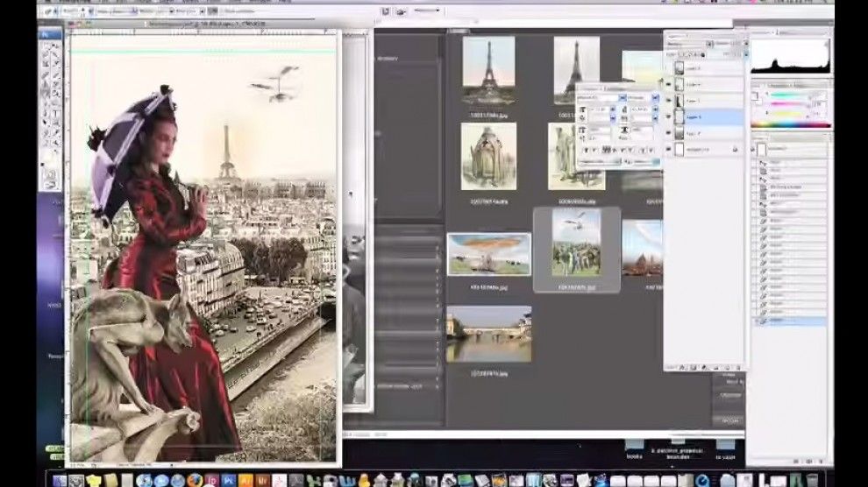
Task: Select the Brush tool in the toolbox
Action: [x=55, y=75]
